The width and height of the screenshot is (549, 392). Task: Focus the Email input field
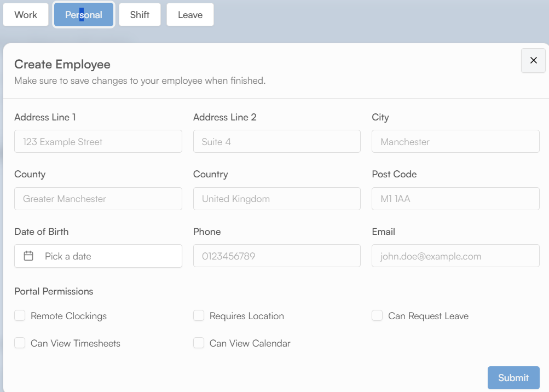[455, 256]
